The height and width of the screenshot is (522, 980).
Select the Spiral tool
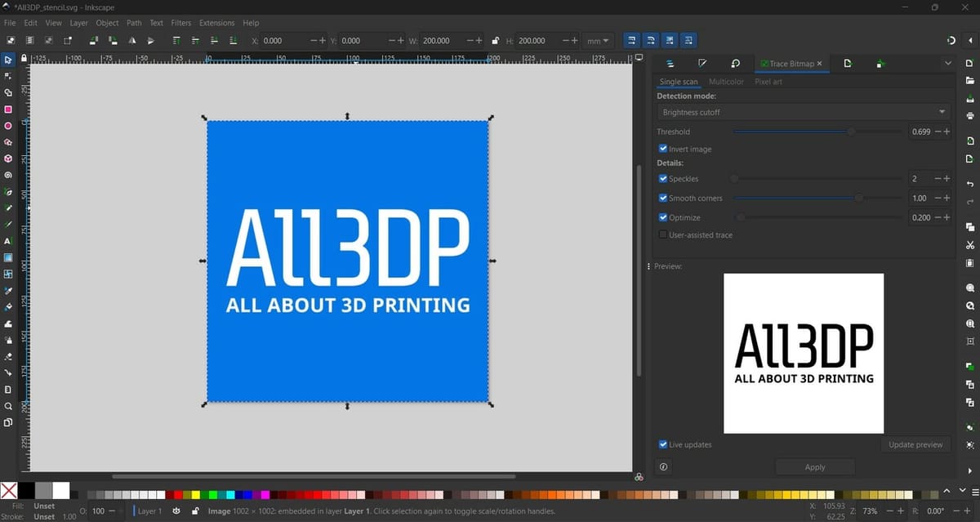coord(8,175)
